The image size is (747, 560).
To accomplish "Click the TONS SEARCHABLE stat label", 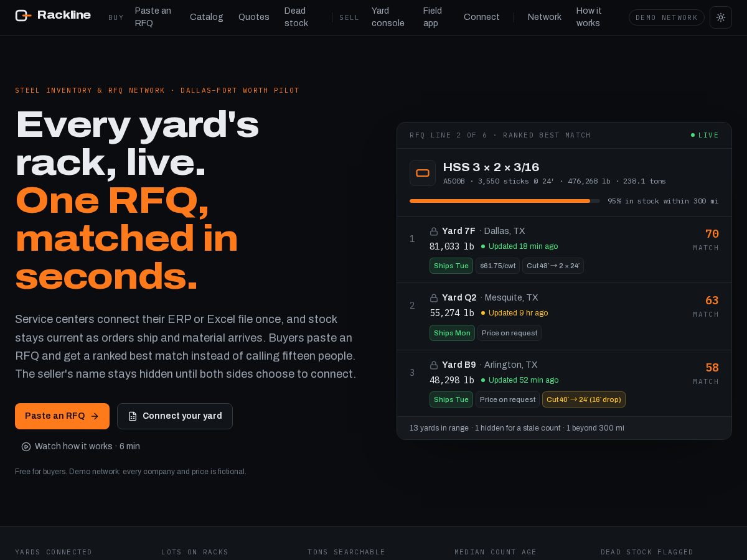I will click(346, 552).
